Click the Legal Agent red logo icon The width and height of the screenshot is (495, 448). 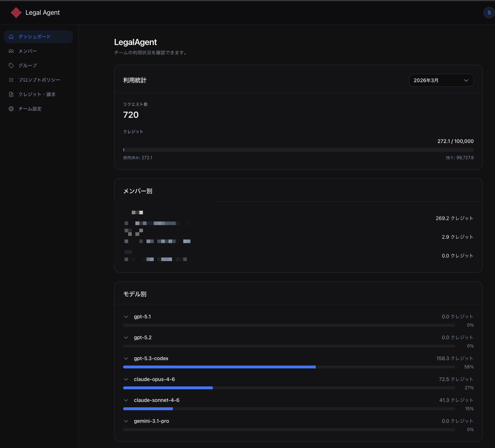point(16,13)
